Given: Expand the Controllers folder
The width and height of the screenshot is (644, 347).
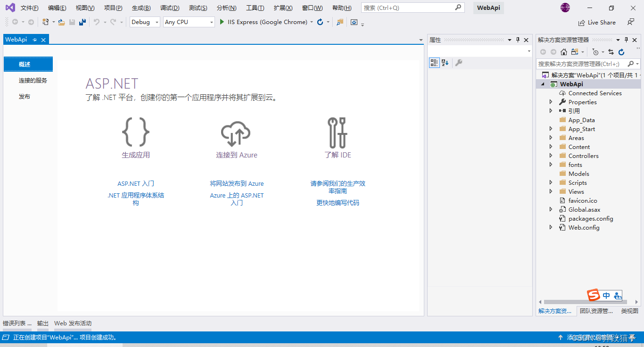Looking at the screenshot, I should pos(551,156).
